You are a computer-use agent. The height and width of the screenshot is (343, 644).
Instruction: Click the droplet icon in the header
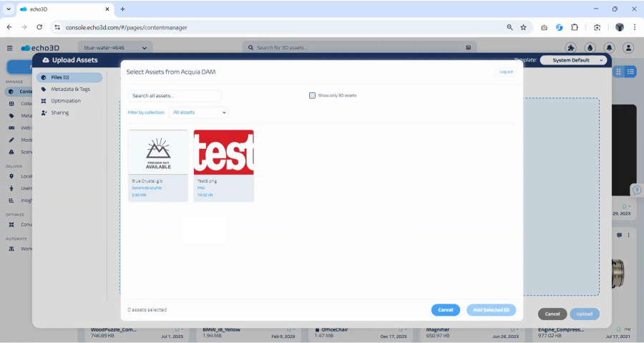click(590, 48)
